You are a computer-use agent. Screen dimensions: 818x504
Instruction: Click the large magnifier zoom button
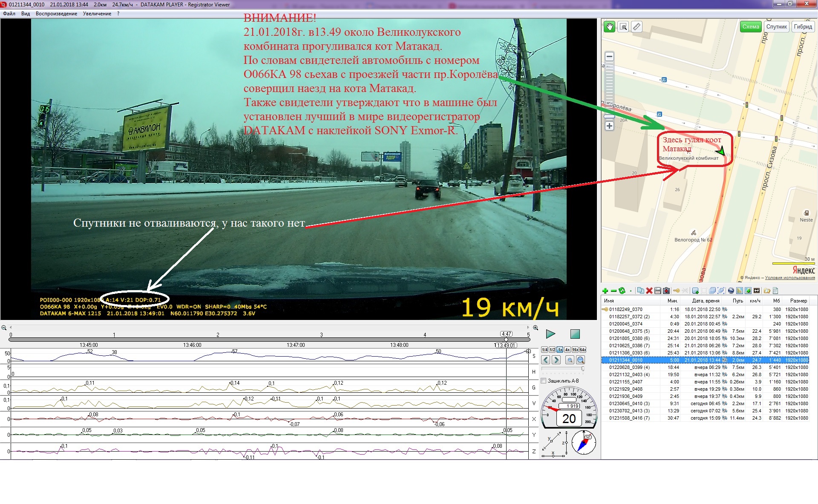pyautogui.click(x=581, y=360)
